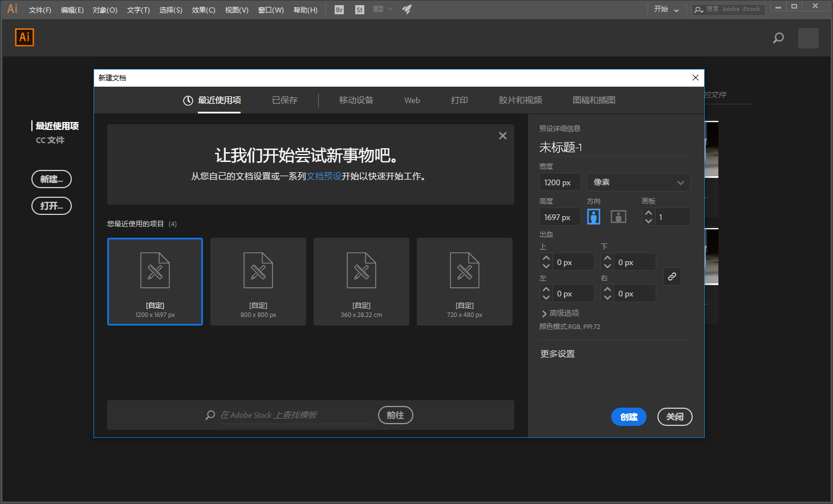The height and width of the screenshot is (504, 833).
Task: Open 文字(T) menu
Action: pyautogui.click(x=138, y=10)
